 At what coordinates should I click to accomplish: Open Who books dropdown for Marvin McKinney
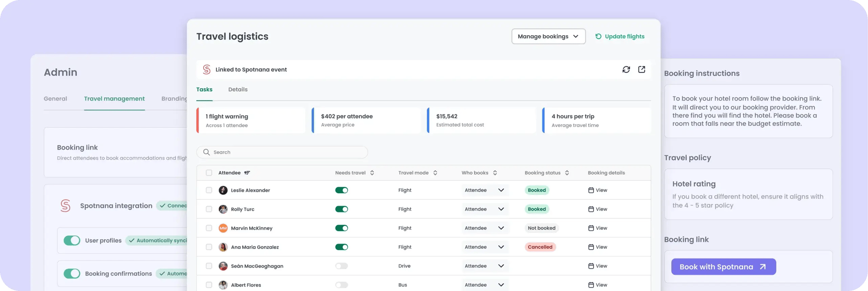(485, 228)
